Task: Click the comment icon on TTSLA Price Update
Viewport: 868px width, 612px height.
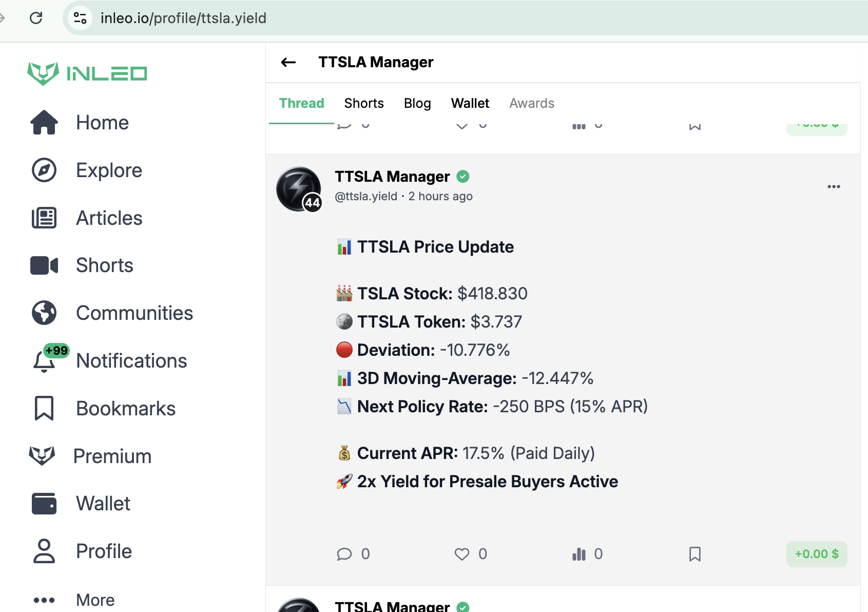Action: [x=344, y=554]
